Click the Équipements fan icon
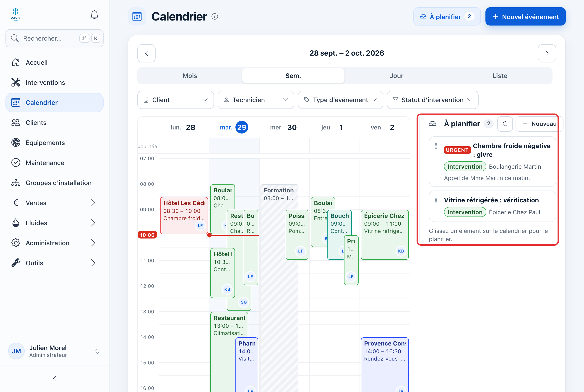 pos(16,142)
